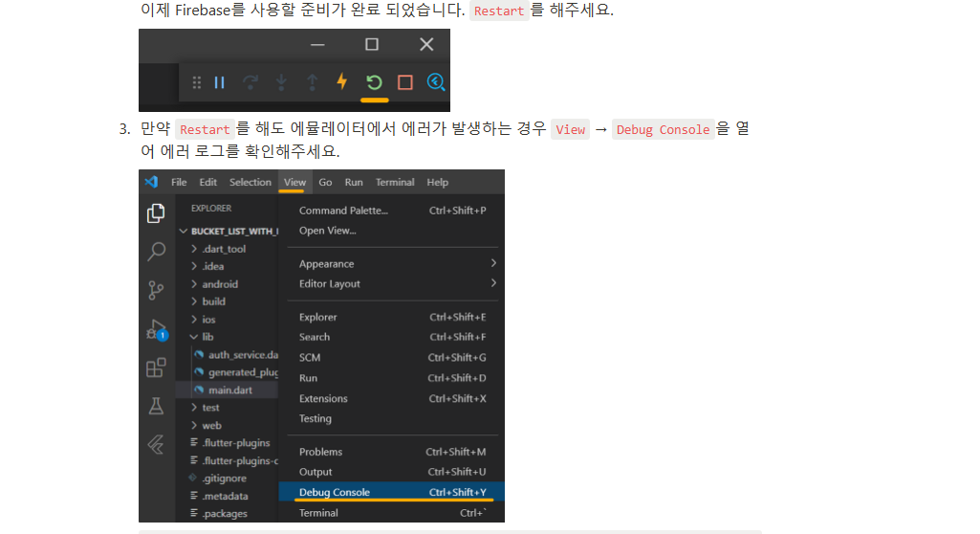Click the VS Code logo icon
Image resolution: width=980 pixels, height=534 pixels.
151,182
